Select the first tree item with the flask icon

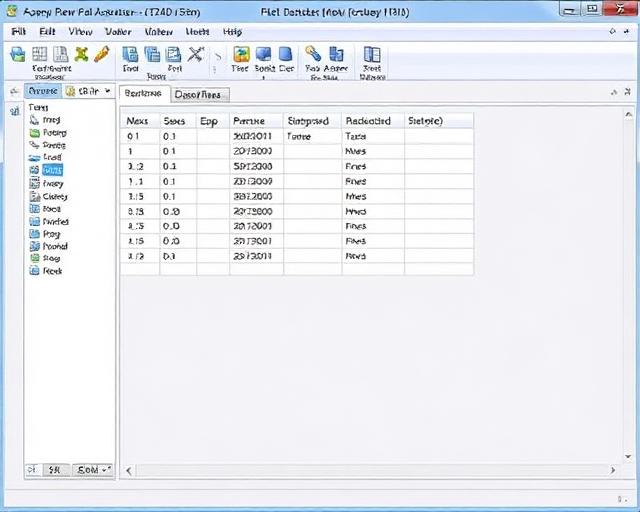point(45,120)
